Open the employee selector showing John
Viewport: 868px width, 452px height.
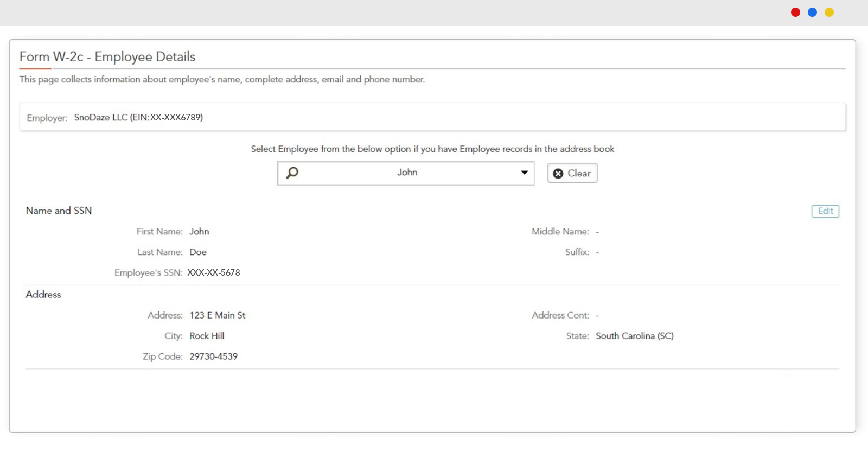(x=406, y=173)
